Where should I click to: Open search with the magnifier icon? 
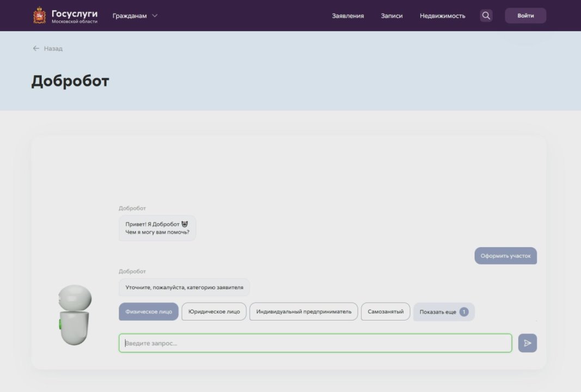tap(486, 16)
